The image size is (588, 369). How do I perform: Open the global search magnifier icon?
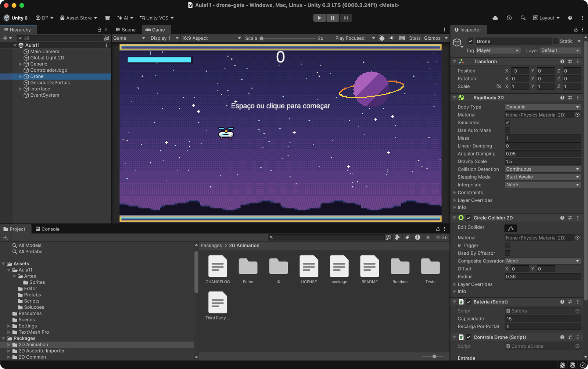(523, 18)
